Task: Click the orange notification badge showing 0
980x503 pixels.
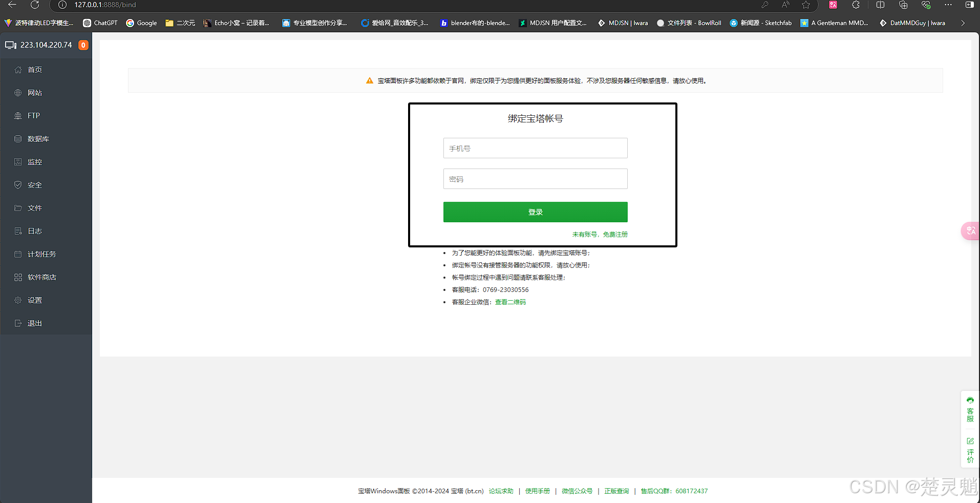Action: click(x=83, y=45)
